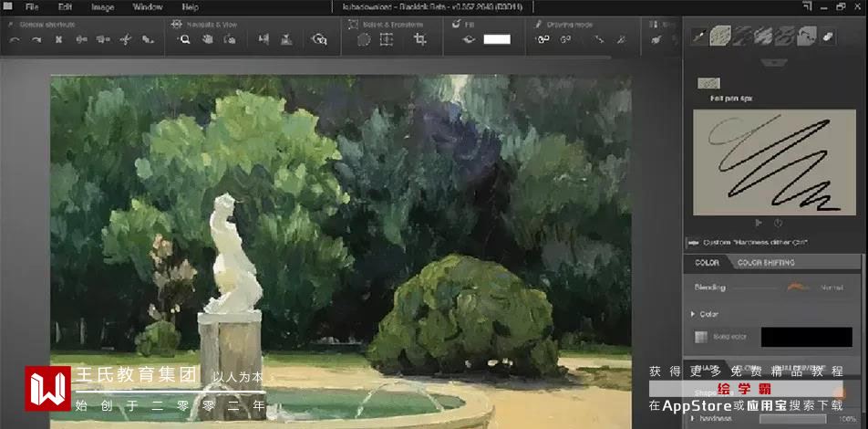Switch to the COLOR SHIFTING tab
Screen dimensions: 868x429
[x=766, y=263]
